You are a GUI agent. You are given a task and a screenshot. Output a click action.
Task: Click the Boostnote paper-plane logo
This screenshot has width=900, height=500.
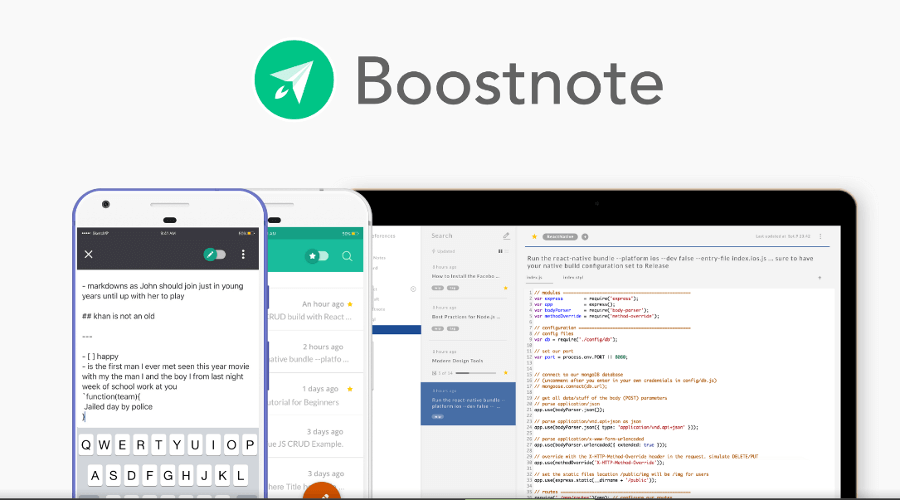[x=294, y=80]
